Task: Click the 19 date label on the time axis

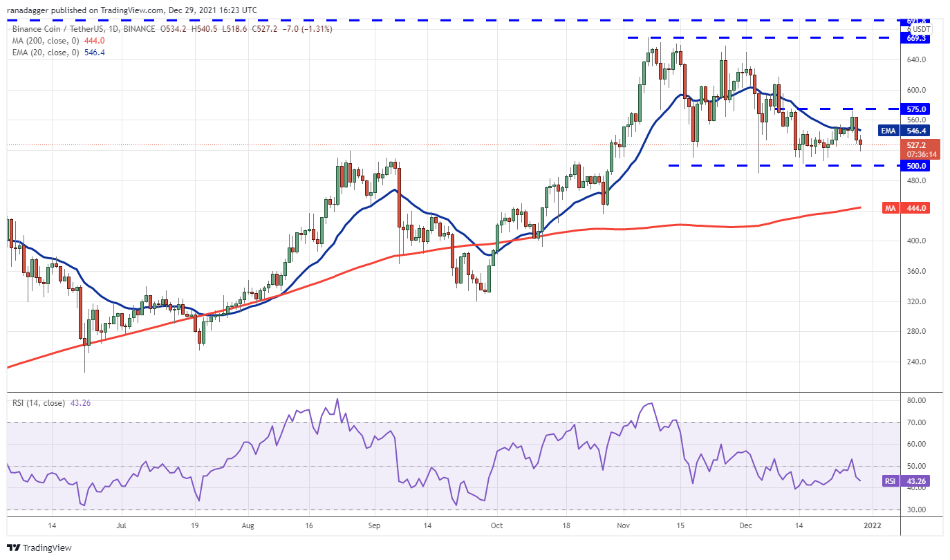Action: point(196,525)
